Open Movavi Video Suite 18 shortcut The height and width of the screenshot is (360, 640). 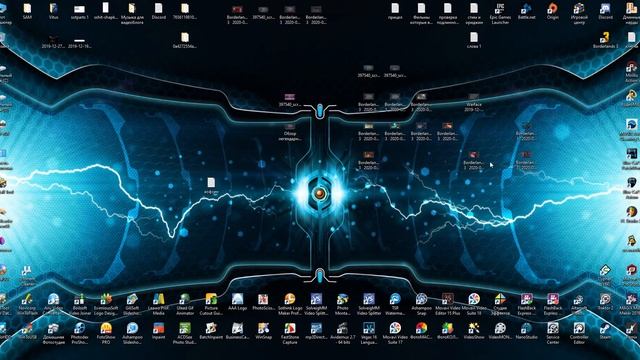click(474, 304)
